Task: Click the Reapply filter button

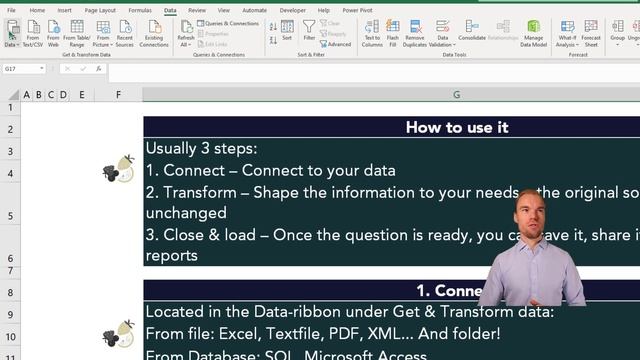Action: [333, 34]
